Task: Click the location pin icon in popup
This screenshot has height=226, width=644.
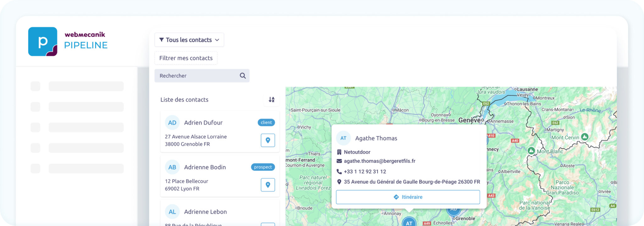Action: pyautogui.click(x=339, y=182)
